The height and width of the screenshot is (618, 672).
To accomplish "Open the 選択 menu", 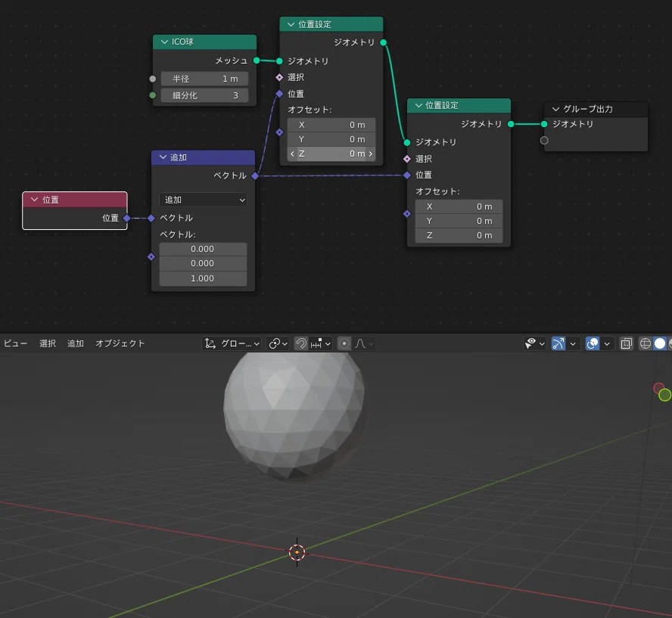I will click(47, 343).
